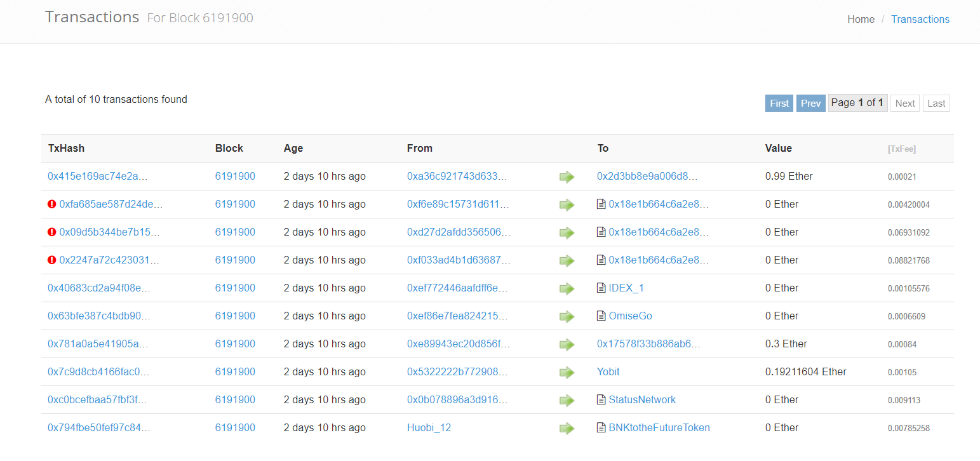The height and width of the screenshot is (461, 980).
Task: Open the from address 0xa36c921743d633
Action: (457, 177)
